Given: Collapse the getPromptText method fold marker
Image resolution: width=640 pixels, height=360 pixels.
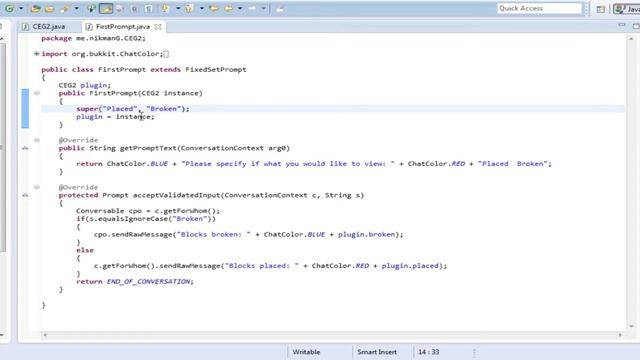Looking at the screenshot, I should [37, 140].
